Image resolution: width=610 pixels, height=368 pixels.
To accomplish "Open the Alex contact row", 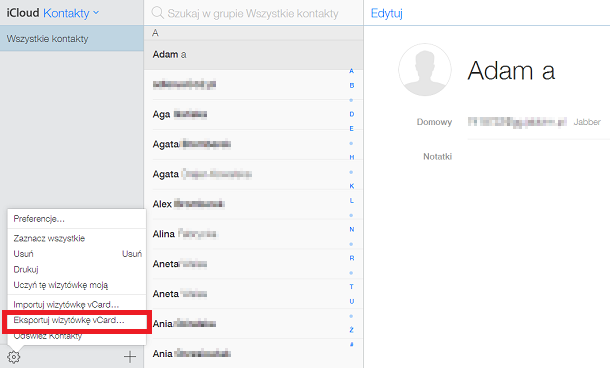I will [254, 204].
